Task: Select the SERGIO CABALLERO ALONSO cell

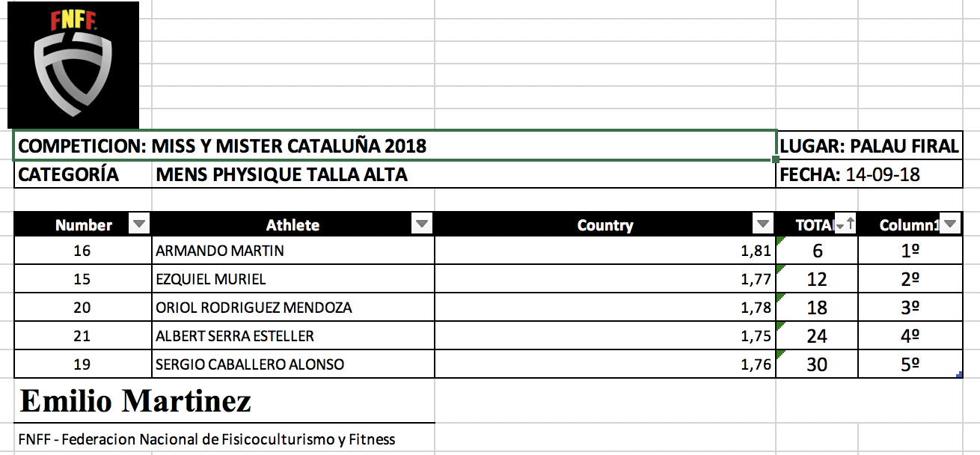Action: pyautogui.click(x=293, y=364)
